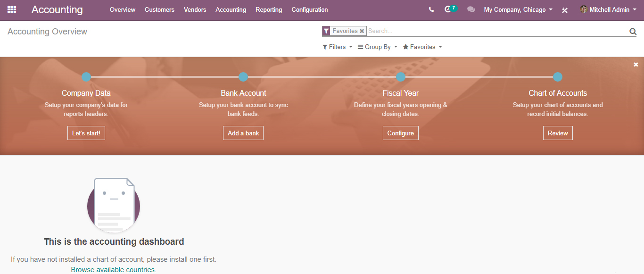Screen dimensions: 644x274
Task: Expand the Group By dropdown
Action: pos(378,47)
